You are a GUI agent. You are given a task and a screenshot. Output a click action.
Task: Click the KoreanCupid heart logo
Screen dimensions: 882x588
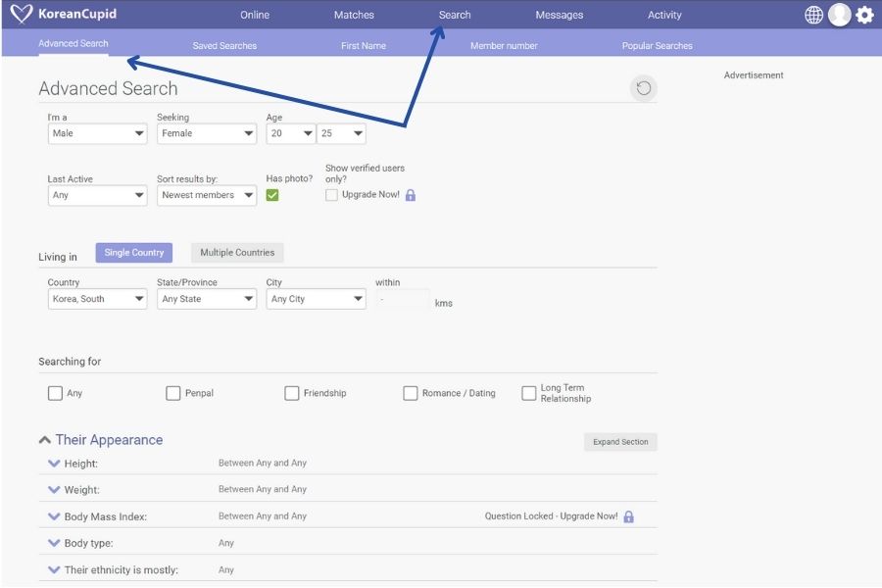[22, 15]
